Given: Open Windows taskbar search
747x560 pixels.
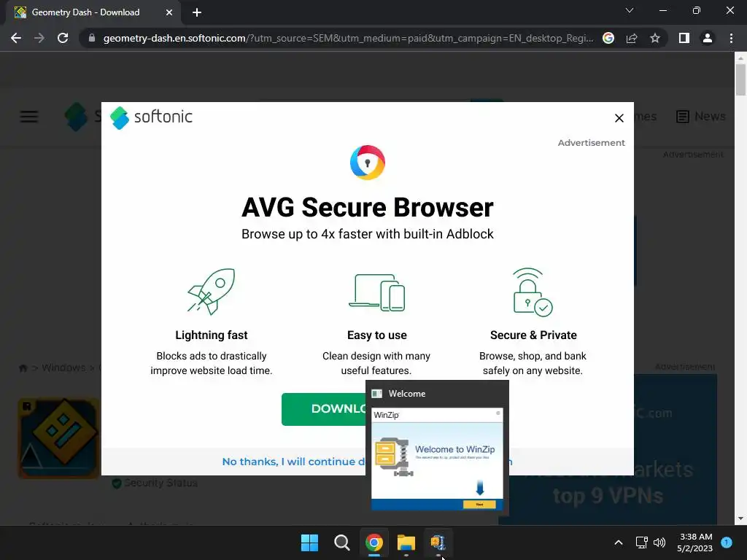Looking at the screenshot, I should click(341, 542).
